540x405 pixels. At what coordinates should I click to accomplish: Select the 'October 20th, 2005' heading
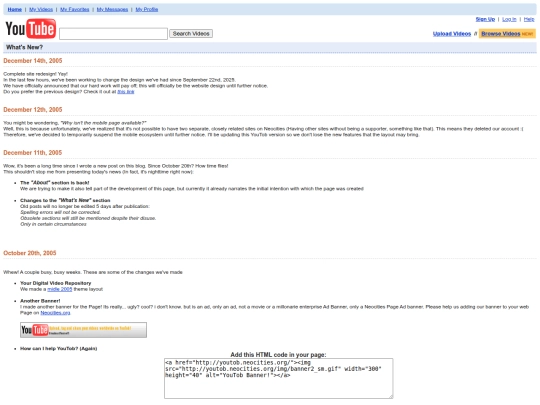30,253
